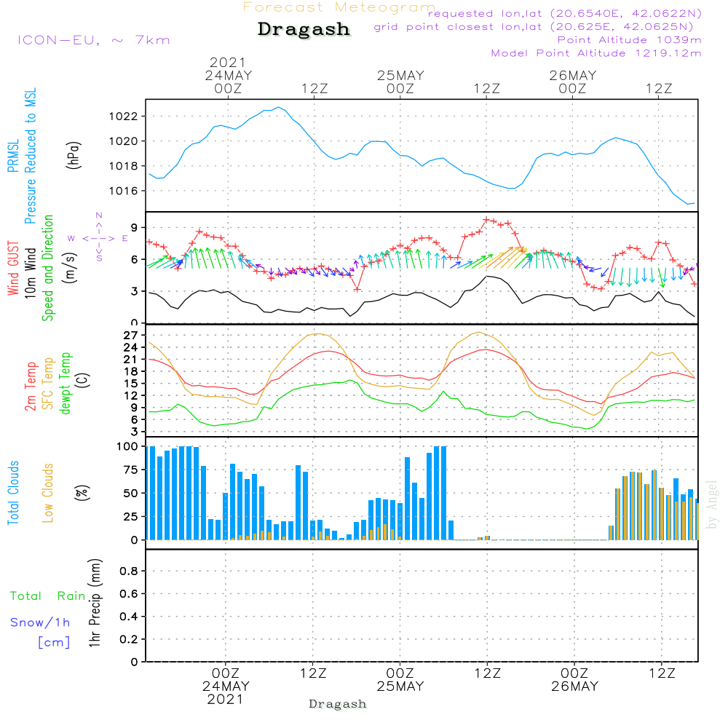Image resolution: width=728 pixels, height=728 pixels.
Task: Click the 'grid point closest lon,lat' line
Action: pyautogui.click(x=534, y=26)
